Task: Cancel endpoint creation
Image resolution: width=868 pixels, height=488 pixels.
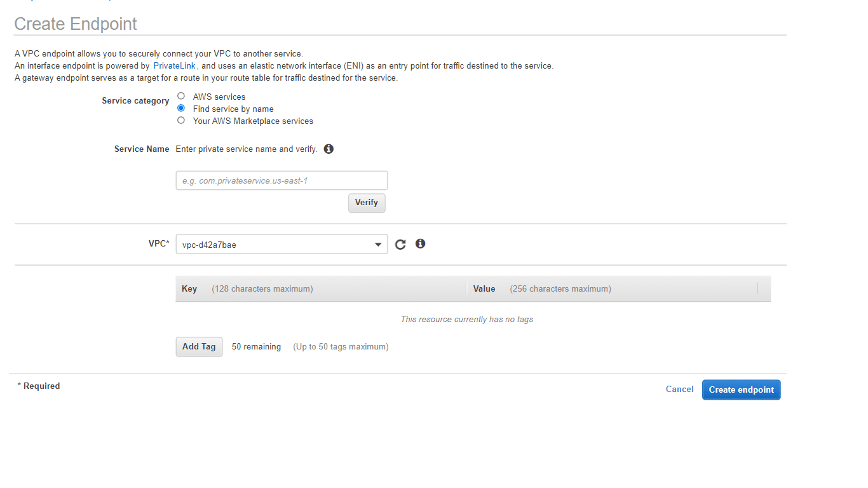Action: pos(679,390)
